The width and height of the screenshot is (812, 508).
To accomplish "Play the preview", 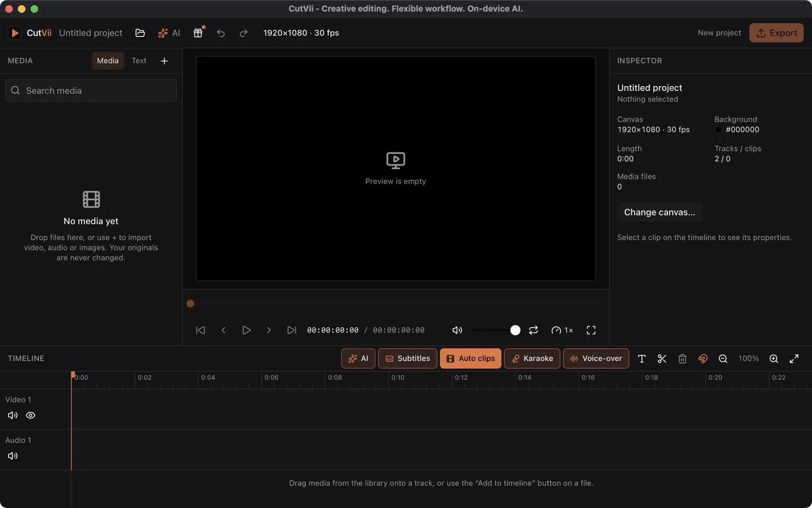I will coord(246,330).
